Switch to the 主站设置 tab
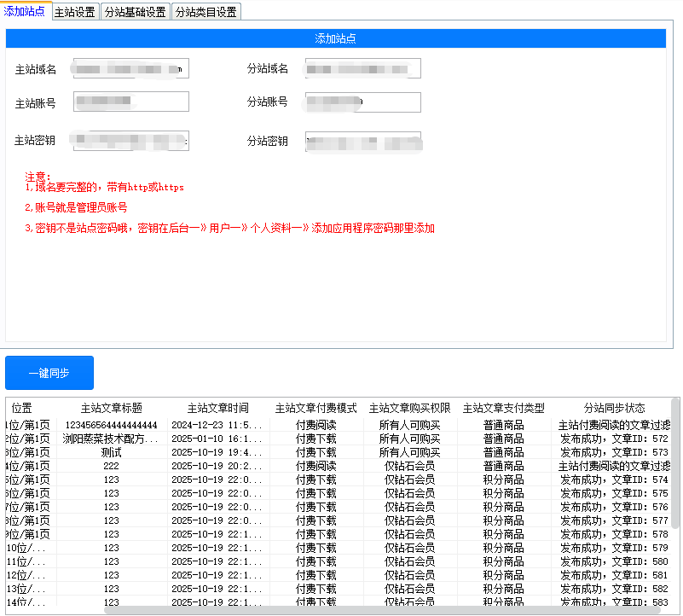Screen dimensions: 683x616 click(x=74, y=12)
